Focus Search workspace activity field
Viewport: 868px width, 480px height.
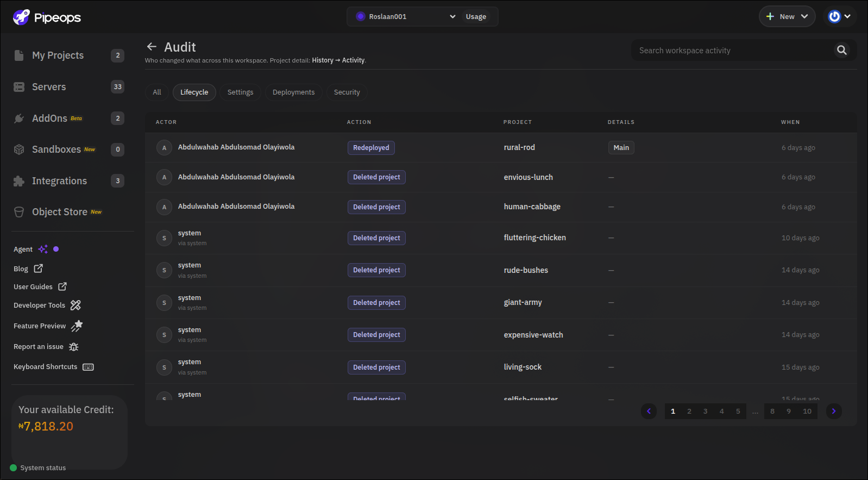point(733,50)
